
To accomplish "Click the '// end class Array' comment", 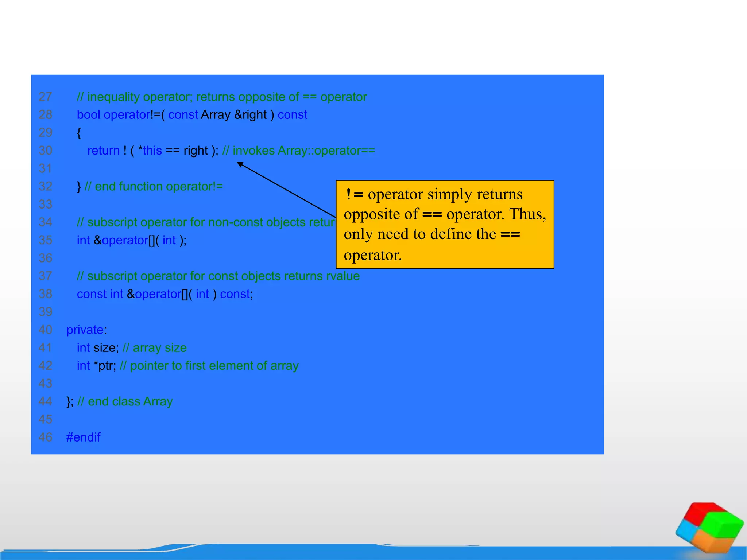I will (125, 401).
